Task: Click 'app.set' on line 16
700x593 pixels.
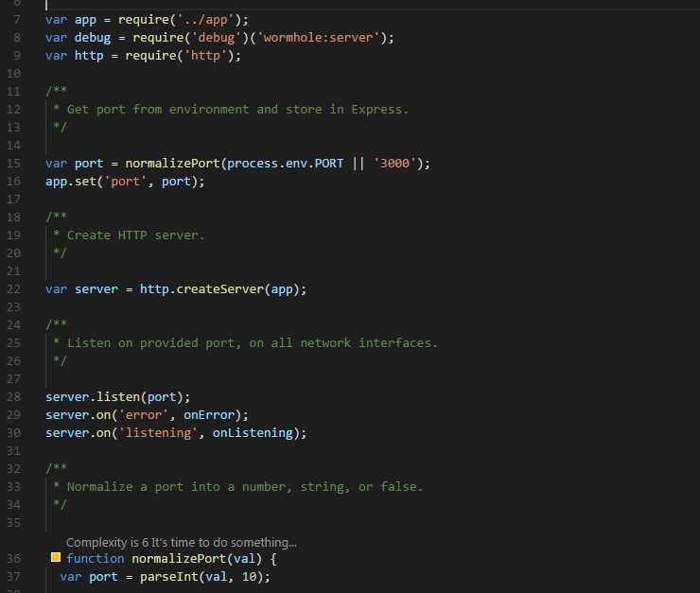Action: point(71,182)
